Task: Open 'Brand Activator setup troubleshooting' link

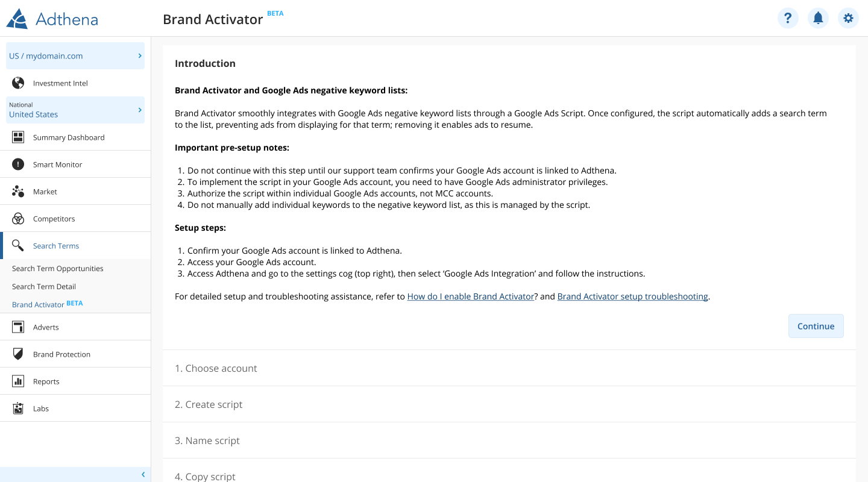Action: pos(632,296)
